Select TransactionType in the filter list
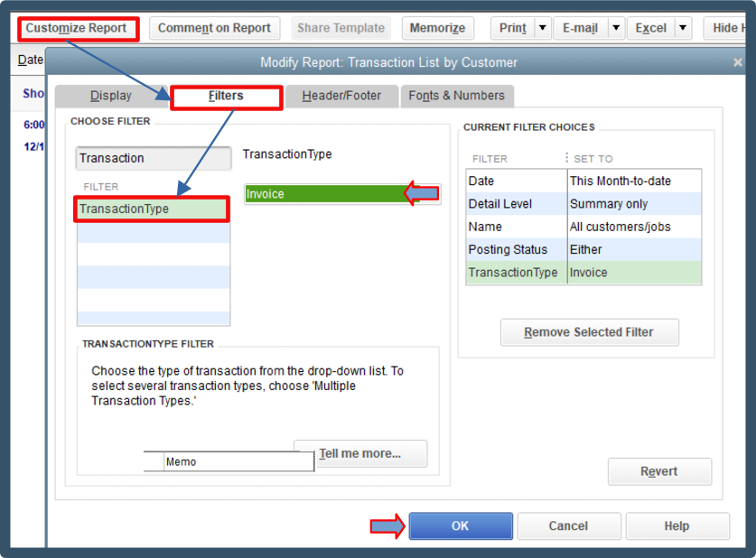756x558 pixels. tap(153, 209)
